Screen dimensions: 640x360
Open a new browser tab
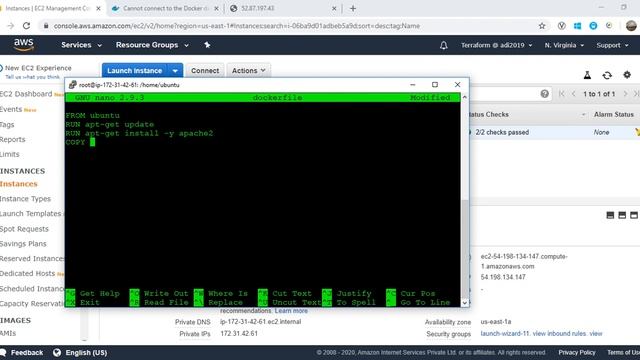tap(353, 8)
